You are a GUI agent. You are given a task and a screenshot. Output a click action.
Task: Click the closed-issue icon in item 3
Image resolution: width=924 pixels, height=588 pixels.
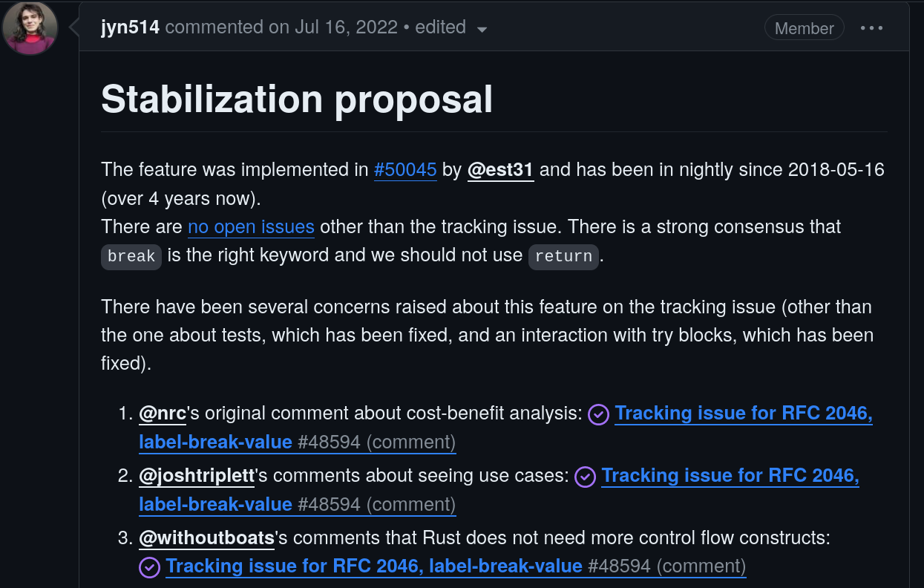coord(149,568)
